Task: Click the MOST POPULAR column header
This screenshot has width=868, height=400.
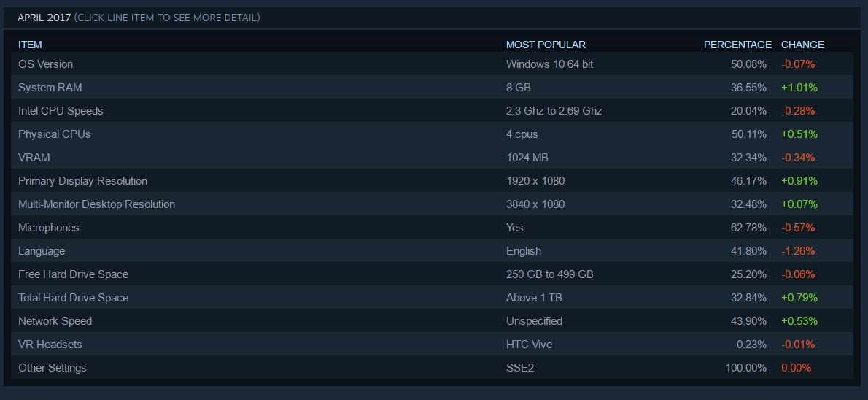Action: (546, 45)
